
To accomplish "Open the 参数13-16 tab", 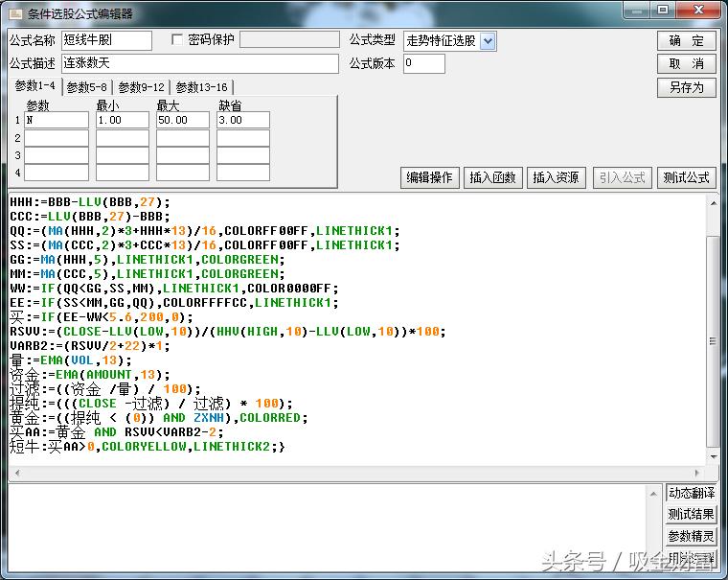I will coord(201,87).
